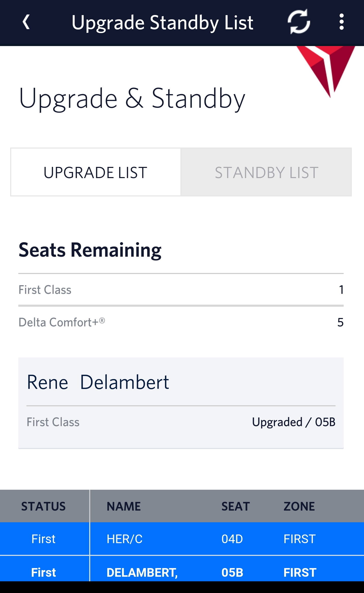Select the Upgrade Standby List title

(163, 22)
